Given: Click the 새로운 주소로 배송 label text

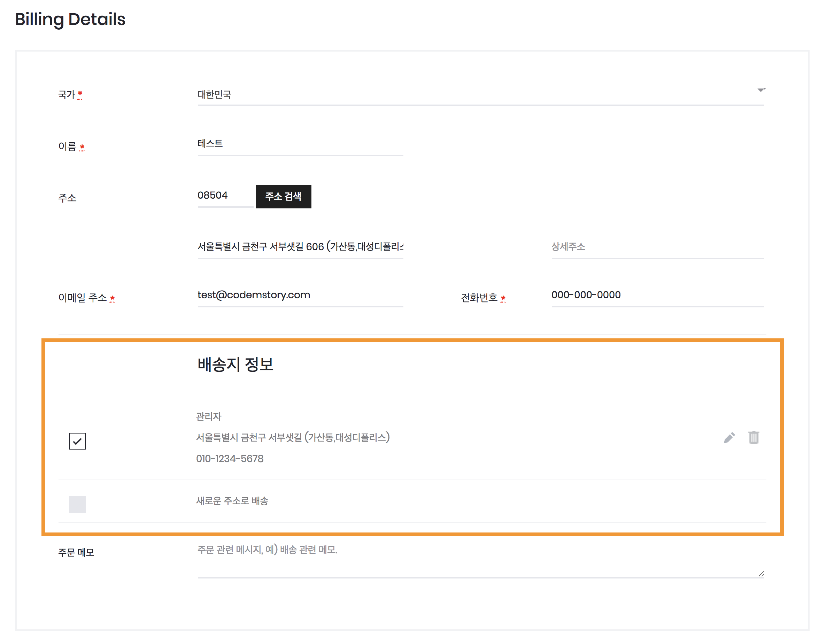Looking at the screenshot, I should 232,501.
